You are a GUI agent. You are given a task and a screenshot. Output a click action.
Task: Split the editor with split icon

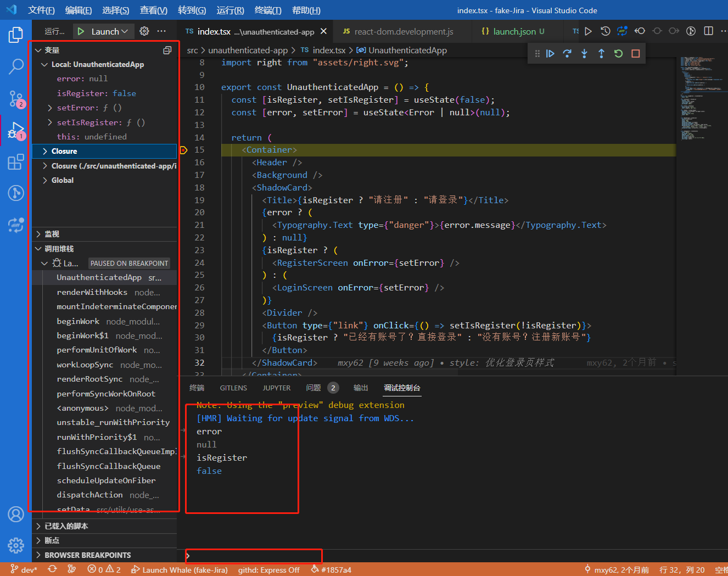(709, 31)
